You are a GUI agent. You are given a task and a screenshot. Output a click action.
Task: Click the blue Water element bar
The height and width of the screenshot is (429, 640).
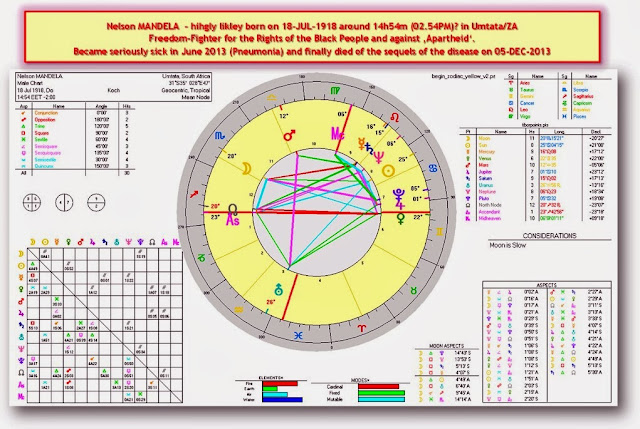click(x=282, y=400)
